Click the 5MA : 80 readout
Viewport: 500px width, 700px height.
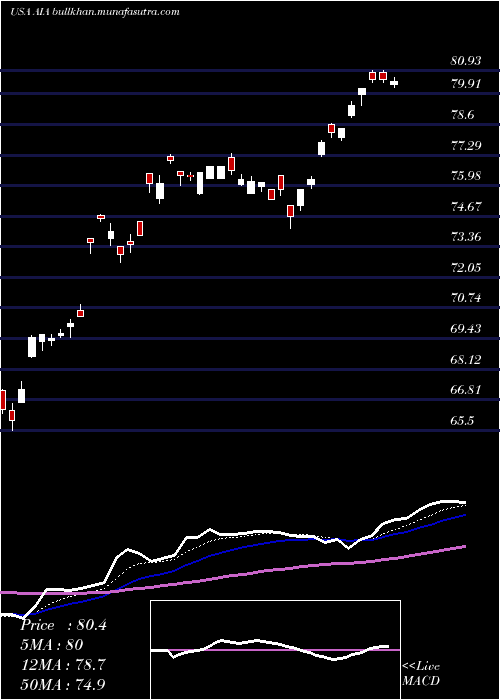coord(51,645)
